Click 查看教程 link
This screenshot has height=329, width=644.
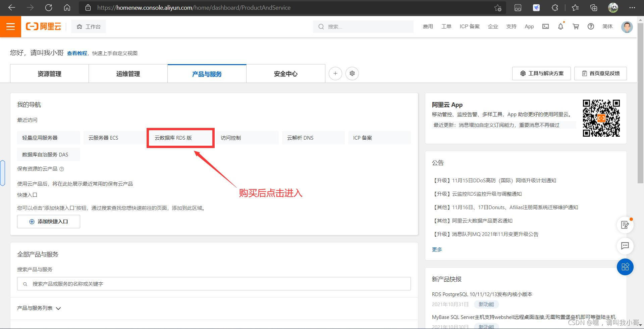pyautogui.click(x=77, y=53)
